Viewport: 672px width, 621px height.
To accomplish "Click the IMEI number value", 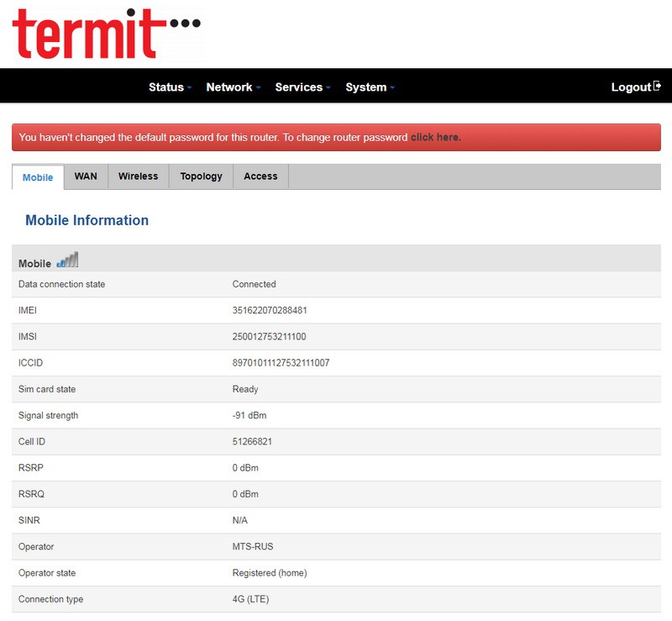I will coord(270,310).
